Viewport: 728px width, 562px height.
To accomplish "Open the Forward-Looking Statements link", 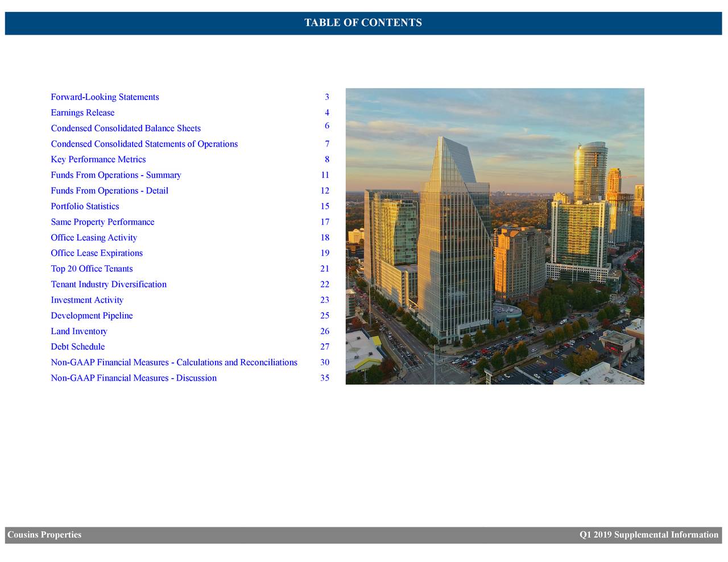I will 104,97.
